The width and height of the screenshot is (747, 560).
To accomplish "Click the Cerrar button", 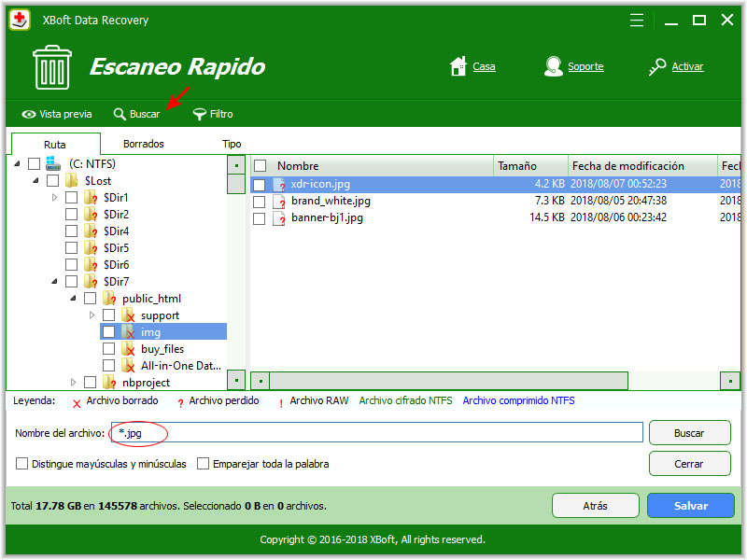I will [x=689, y=463].
